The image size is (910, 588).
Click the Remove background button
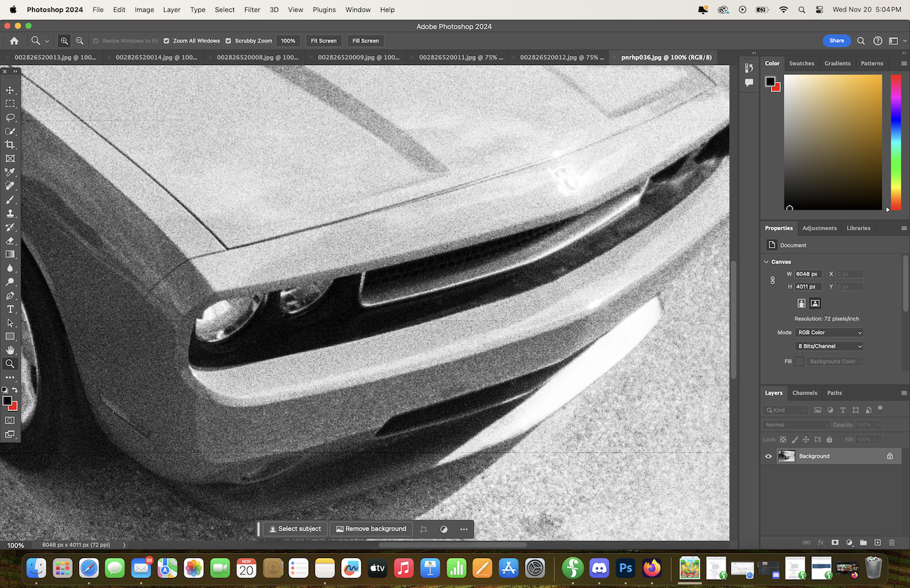coord(371,529)
